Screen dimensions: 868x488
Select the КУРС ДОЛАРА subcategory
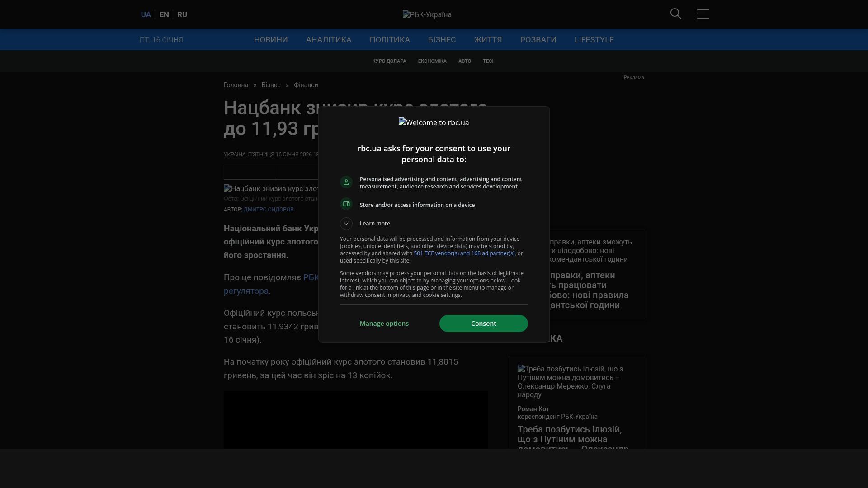[x=389, y=61]
